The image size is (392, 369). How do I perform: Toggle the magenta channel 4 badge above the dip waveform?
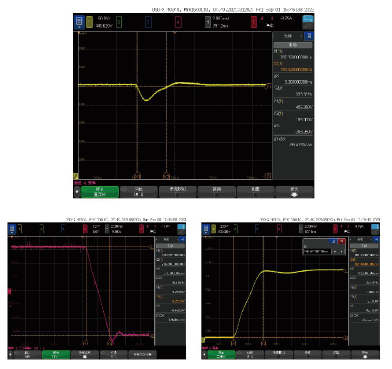(178, 22)
